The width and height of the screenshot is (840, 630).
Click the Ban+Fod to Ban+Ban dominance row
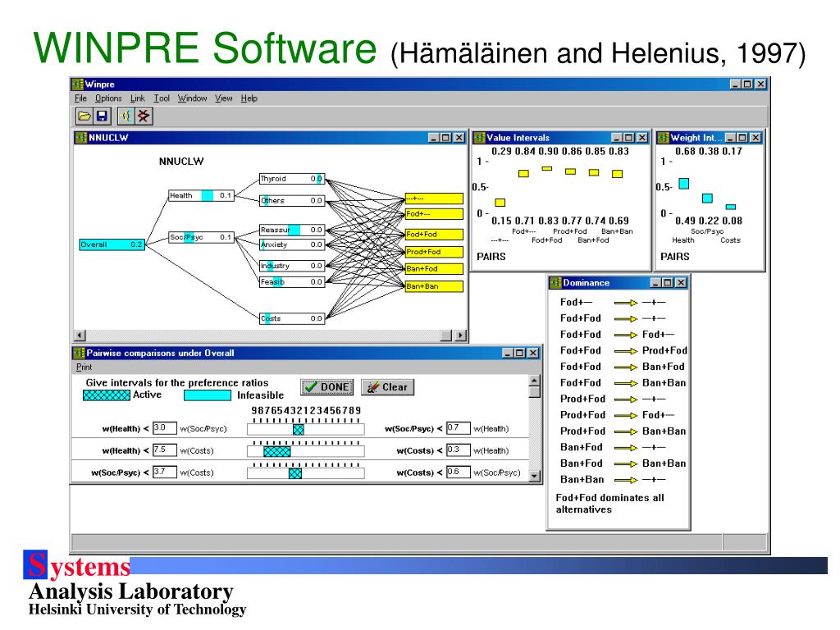pyautogui.click(x=623, y=463)
